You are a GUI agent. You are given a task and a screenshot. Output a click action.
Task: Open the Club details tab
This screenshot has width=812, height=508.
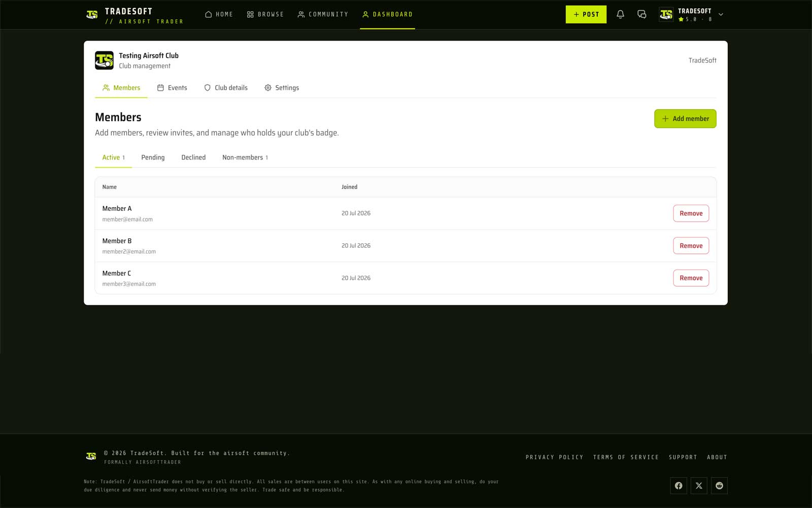(226, 88)
